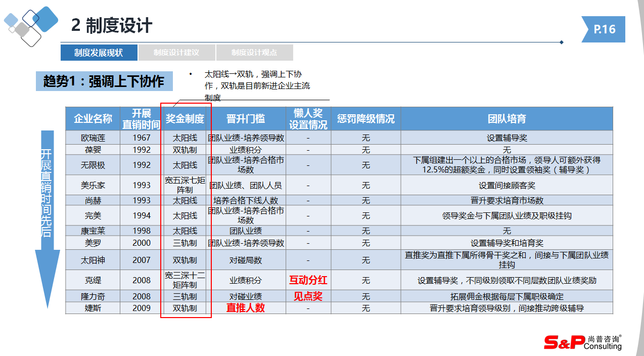The height and width of the screenshot is (356, 644).
Task: Click the 趋势1：强调上下协作 heading box
Action: point(104,81)
